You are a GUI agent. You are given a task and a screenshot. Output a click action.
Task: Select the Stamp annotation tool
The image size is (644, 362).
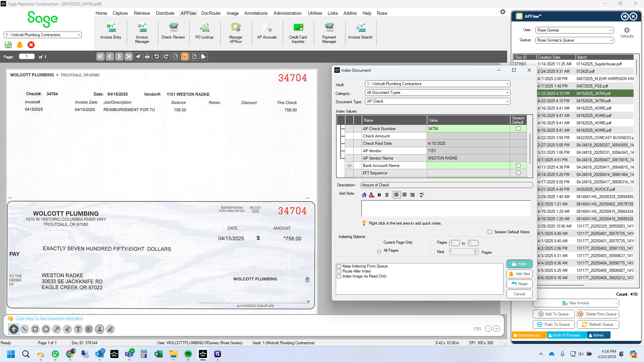pos(100,329)
